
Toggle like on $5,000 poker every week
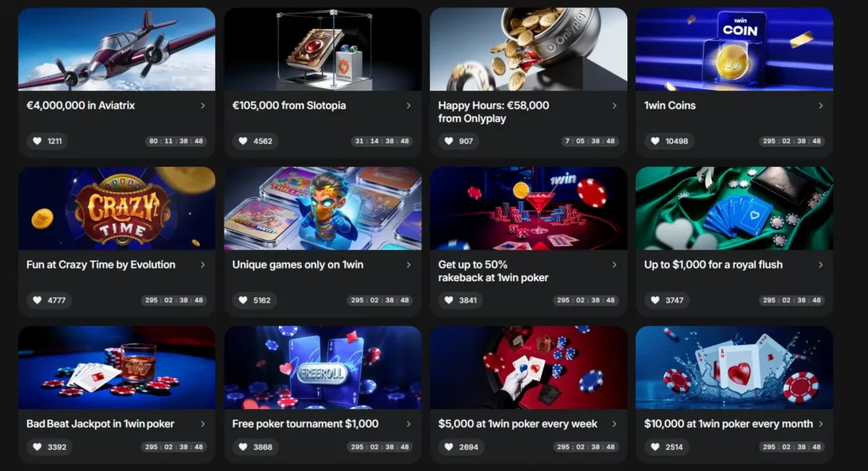click(x=449, y=446)
